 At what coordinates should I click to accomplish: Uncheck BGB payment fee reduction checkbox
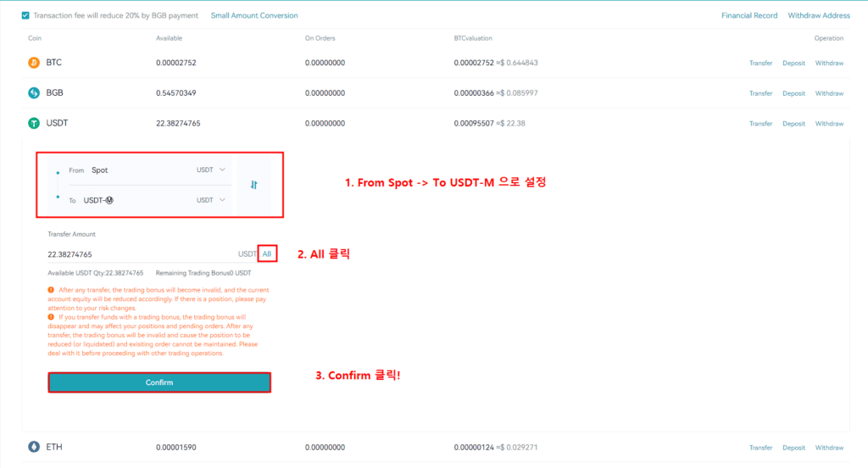tap(25, 15)
